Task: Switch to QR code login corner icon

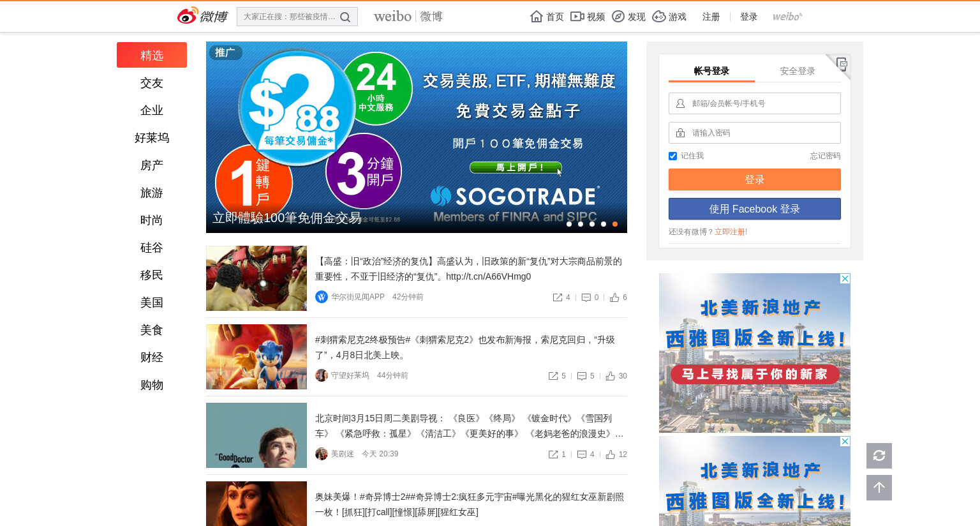Action: click(841, 64)
